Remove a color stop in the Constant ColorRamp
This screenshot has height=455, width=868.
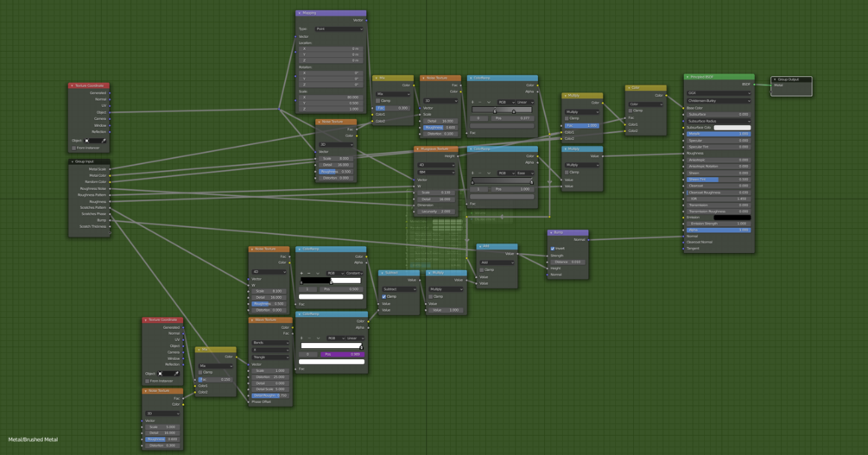[309, 273]
